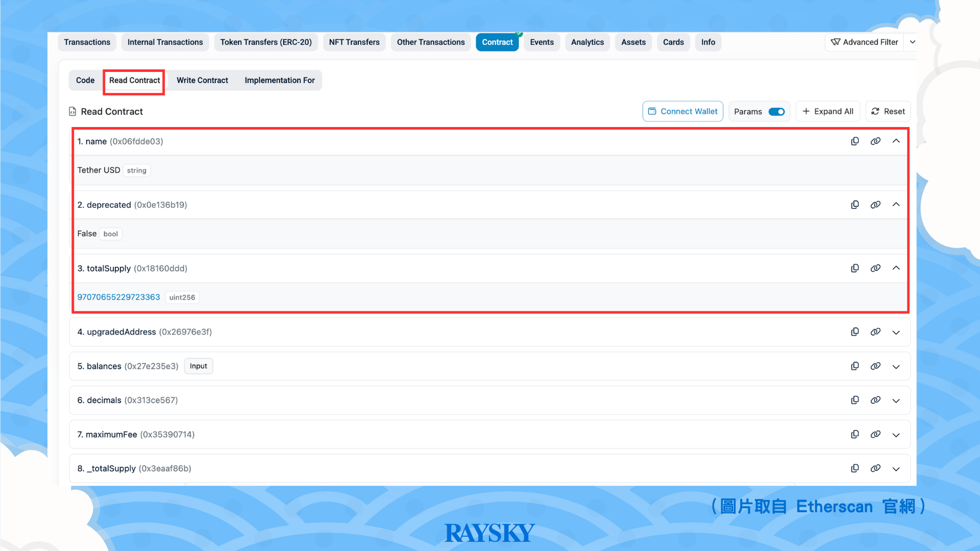Copy method name for 5. balances
Screen dimensions: 980x551
pos(855,366)
